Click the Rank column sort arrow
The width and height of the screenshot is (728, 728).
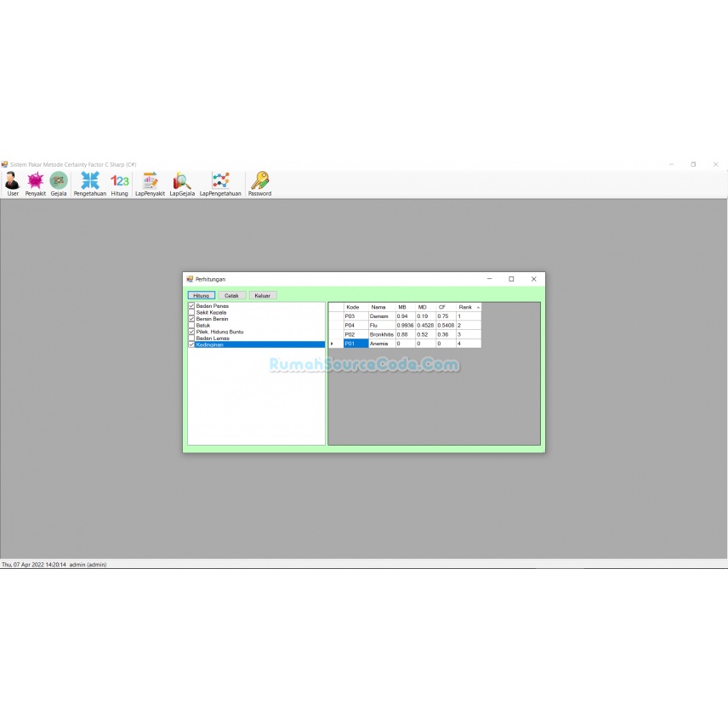(479, 307)
